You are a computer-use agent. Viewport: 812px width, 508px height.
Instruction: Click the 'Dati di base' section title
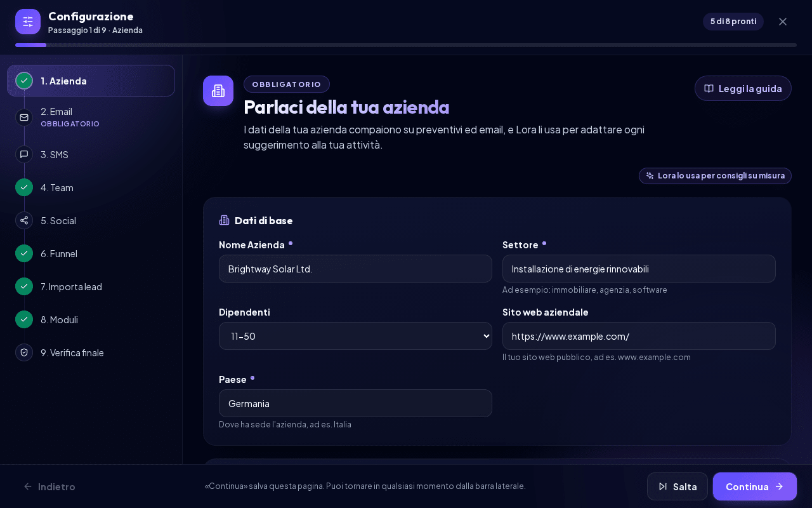pos(264,220)
